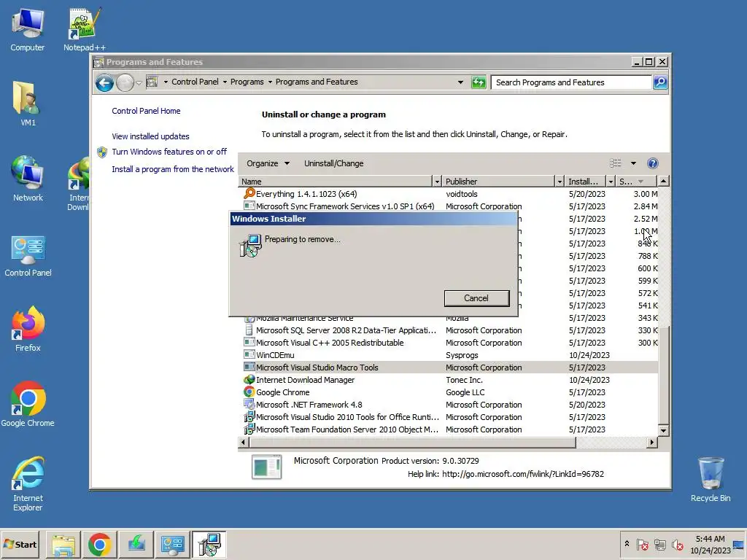Click the Chrome icon in the taskbar

tap(99, 545)
